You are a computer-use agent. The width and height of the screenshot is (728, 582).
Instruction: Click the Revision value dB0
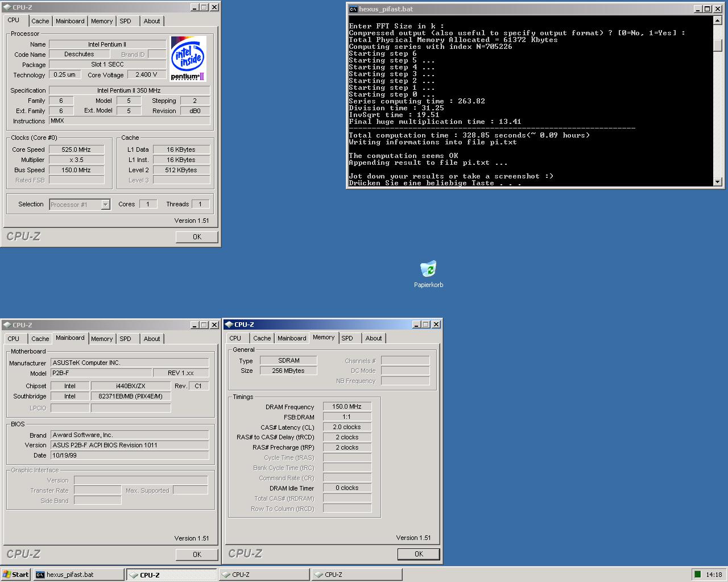[x=195, y=111]
